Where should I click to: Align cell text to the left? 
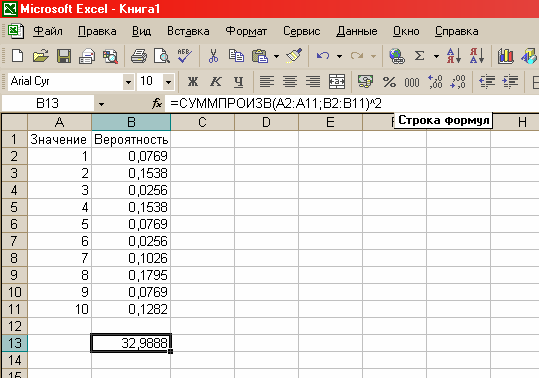click(267, 82)
